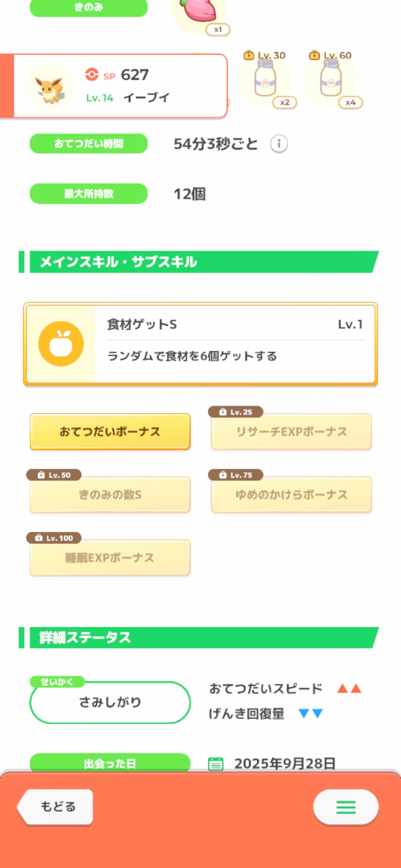Tap locked きのみの数S sub skill
401x868 pixels.
110,495
